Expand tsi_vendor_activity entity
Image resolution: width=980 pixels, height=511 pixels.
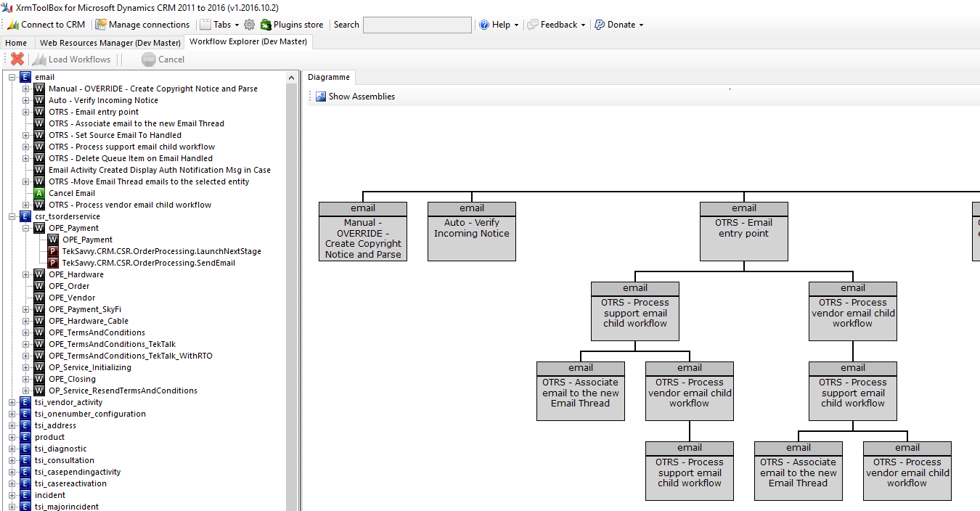[12, 402]
